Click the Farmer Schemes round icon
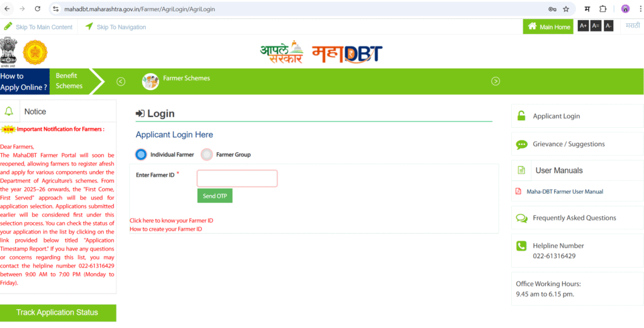The image size is (644, 328). [x=150, y=81]
